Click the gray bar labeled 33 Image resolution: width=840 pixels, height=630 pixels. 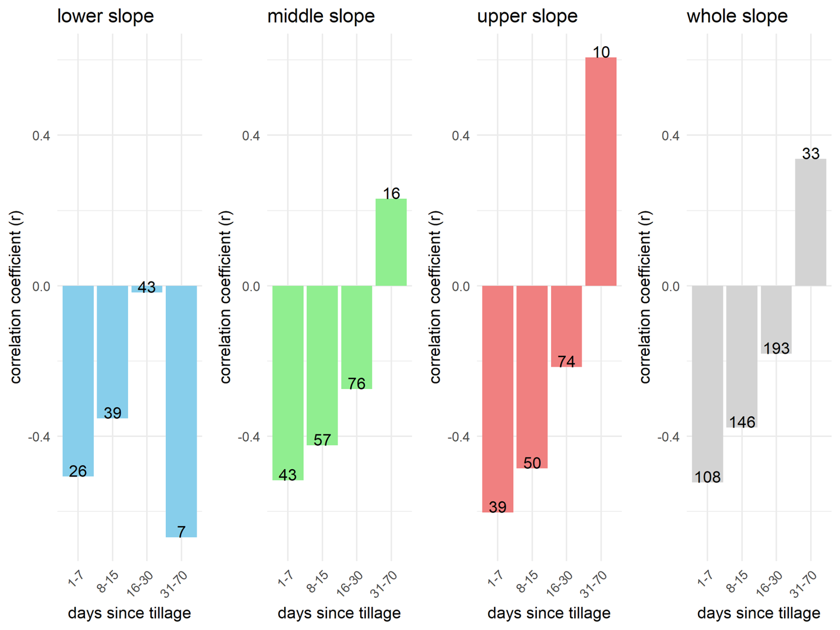(x=810, y=222)
